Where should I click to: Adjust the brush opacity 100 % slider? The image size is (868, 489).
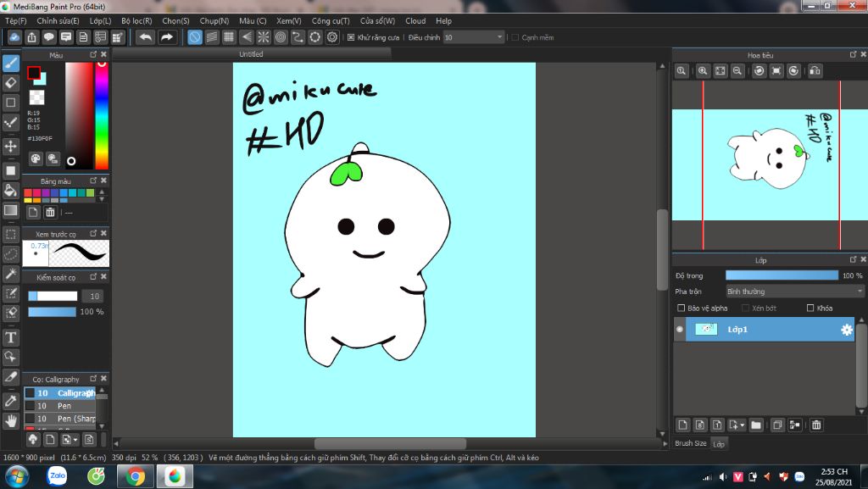(x=52, y=312)
